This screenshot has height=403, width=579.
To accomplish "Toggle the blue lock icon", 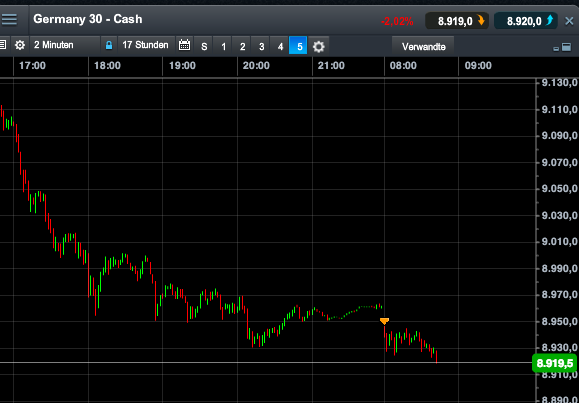I will (109, 45).
